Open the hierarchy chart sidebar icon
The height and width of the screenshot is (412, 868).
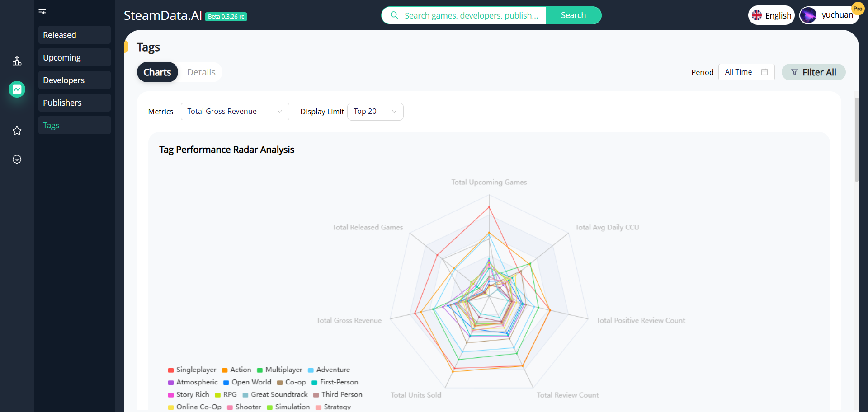pos(17,61)
